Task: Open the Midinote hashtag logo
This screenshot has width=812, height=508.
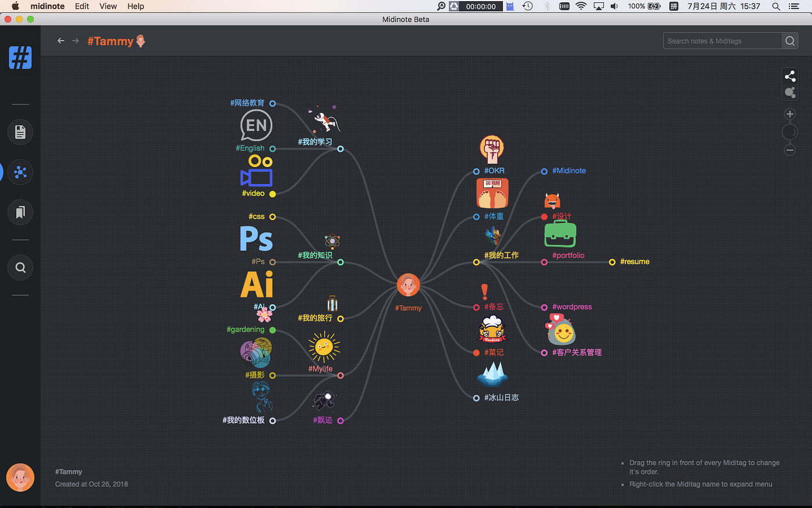Action: pos(20,57)
